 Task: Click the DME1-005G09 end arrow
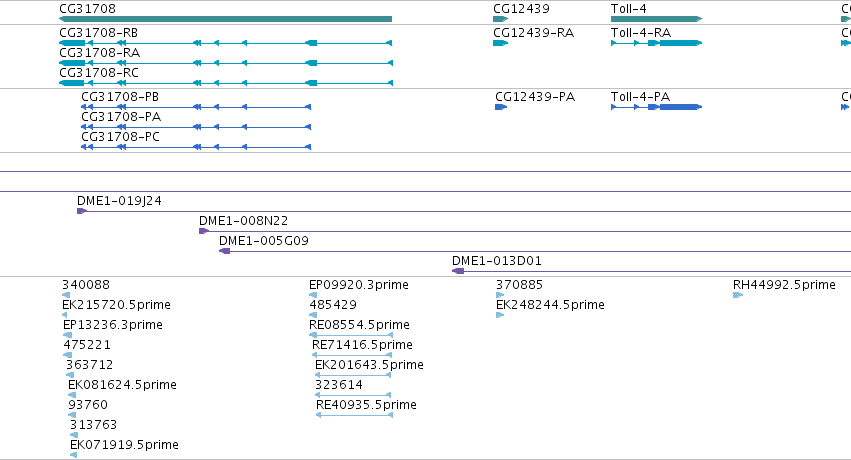(x=224, y=251)
